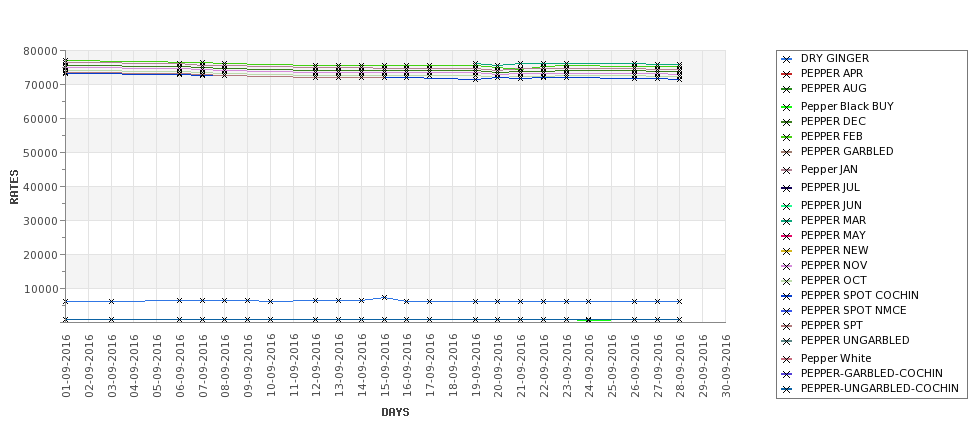The image size is (975, 429).
Task: Select PEPPER NOV in the legend
Action: 833,265
